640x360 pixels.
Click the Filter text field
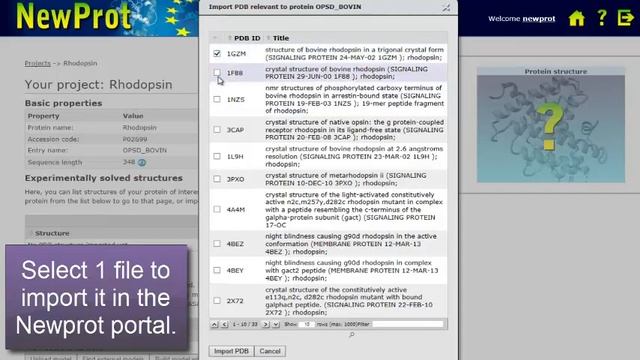click(x=407, y=324)
